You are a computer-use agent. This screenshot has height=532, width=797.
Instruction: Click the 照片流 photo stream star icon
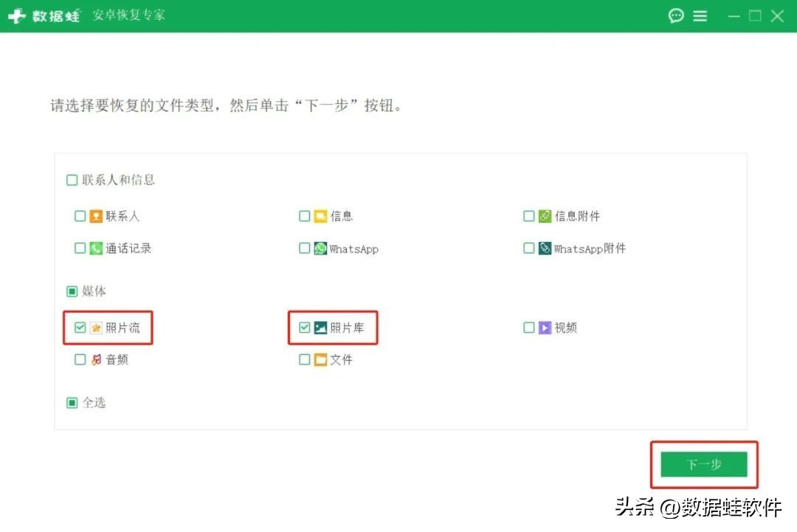[x=96, y=327]
